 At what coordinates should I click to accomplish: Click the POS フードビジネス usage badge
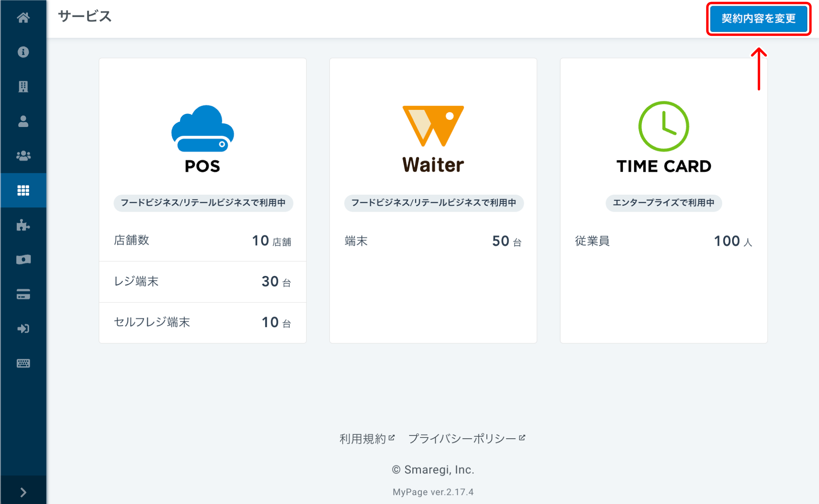[x=203, y=203]
